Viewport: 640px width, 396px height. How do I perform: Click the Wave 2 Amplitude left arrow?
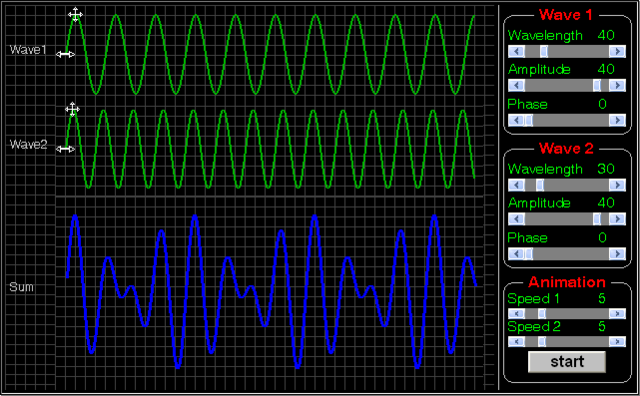point(516,219)
